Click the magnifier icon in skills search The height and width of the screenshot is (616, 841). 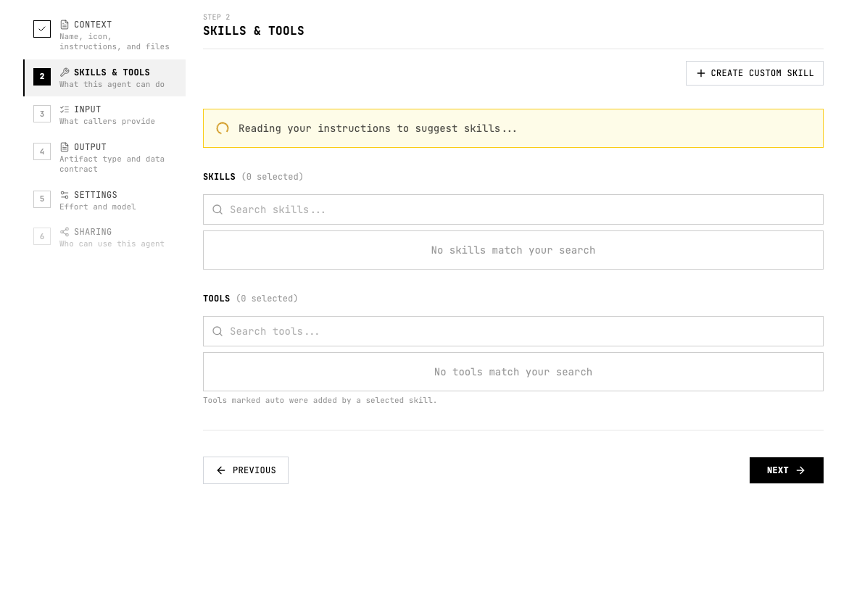point(217,209)
